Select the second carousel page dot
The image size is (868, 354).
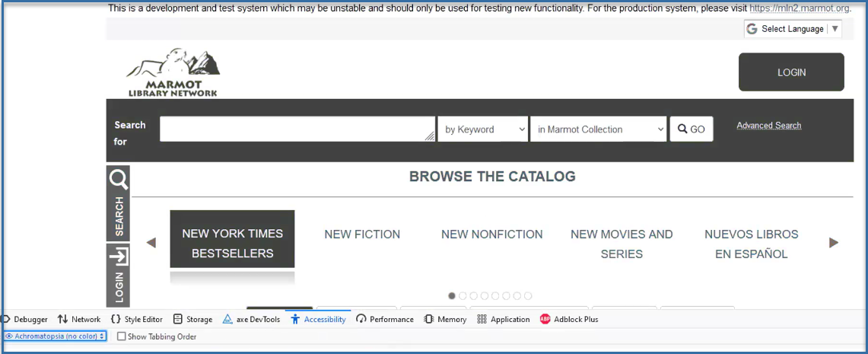click(x=463, y=296)
